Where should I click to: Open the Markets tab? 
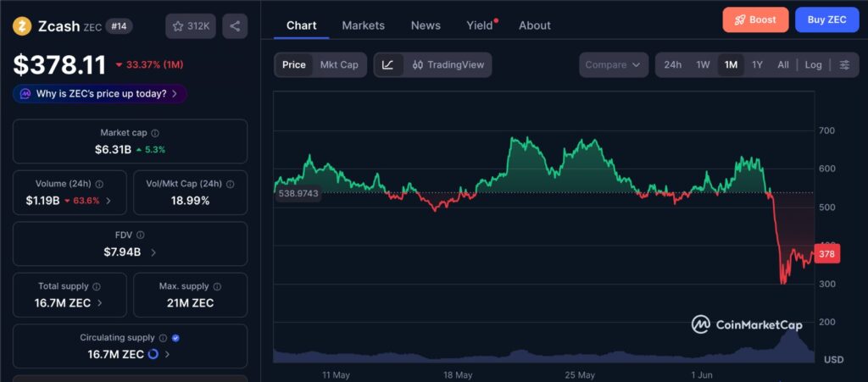[363, 25]
